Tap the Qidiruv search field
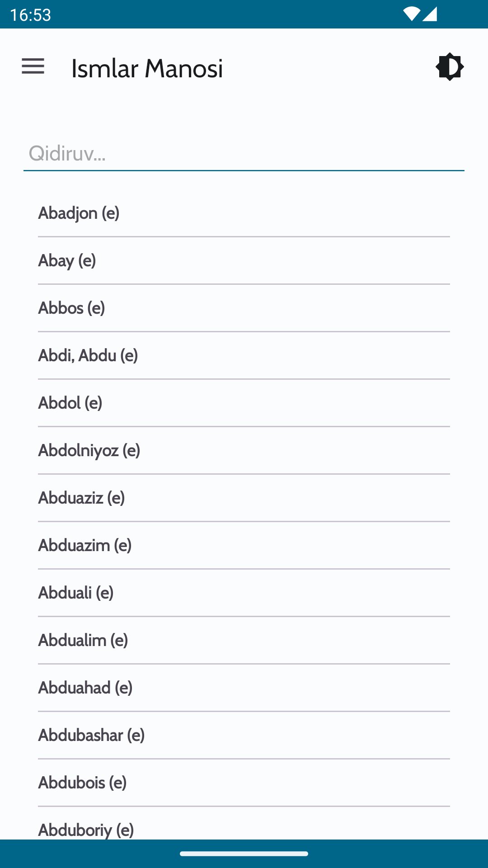 244,154
